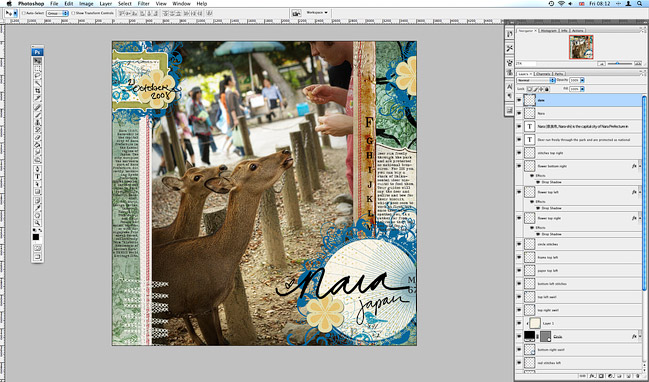Open the Opacity slider dropdown arrow
This screenshot has height=382, width=649.
pyautogui.click(x=582, y=80)
